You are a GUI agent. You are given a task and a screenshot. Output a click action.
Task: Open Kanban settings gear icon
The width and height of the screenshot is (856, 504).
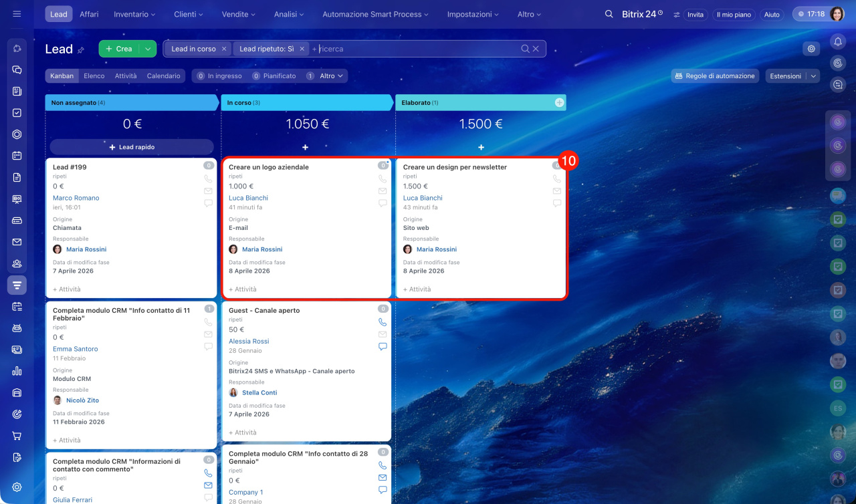click(811, 49)
